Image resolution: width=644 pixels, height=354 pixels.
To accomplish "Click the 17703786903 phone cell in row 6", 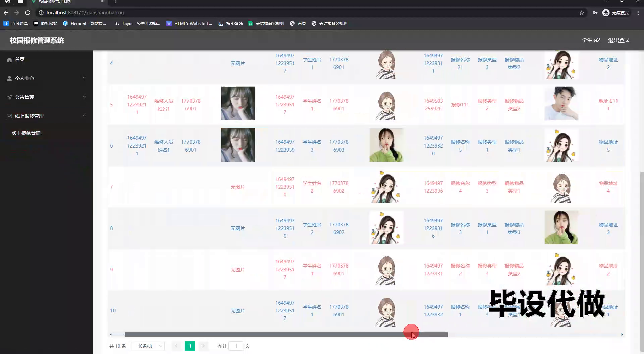I will point(339,146).
